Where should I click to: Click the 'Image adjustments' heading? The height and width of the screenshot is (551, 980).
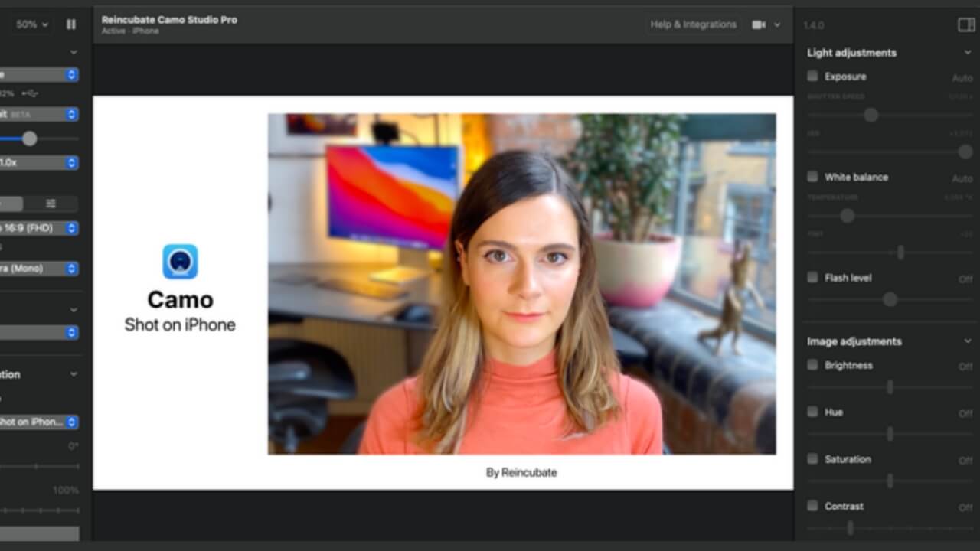point(854,341)
